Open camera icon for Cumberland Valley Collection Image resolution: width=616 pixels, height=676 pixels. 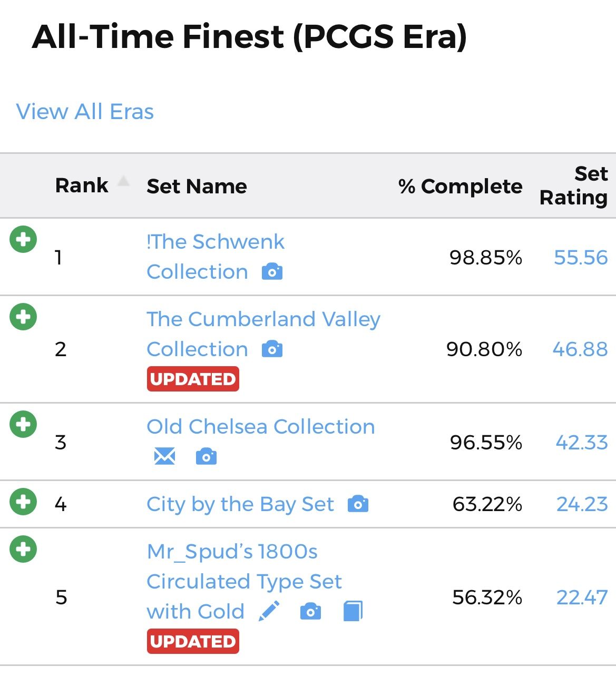(x=272, y=349)
